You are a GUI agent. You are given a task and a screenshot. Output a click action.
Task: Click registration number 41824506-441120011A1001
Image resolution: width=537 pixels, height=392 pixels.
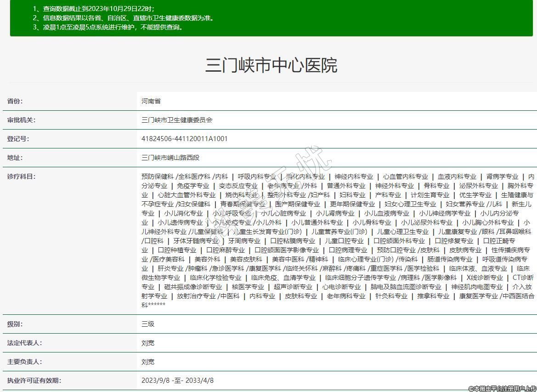click(x=184, y=139)
